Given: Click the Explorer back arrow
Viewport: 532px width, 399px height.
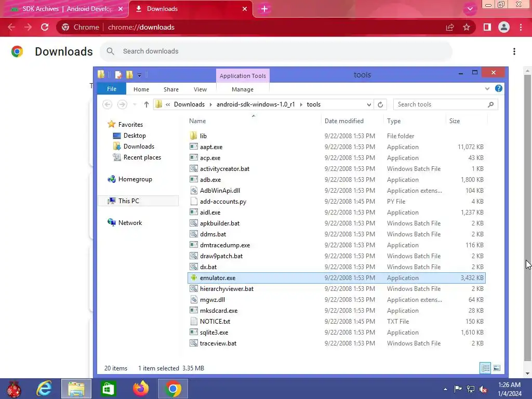Looking at the screenshot, I should point(107,104).
